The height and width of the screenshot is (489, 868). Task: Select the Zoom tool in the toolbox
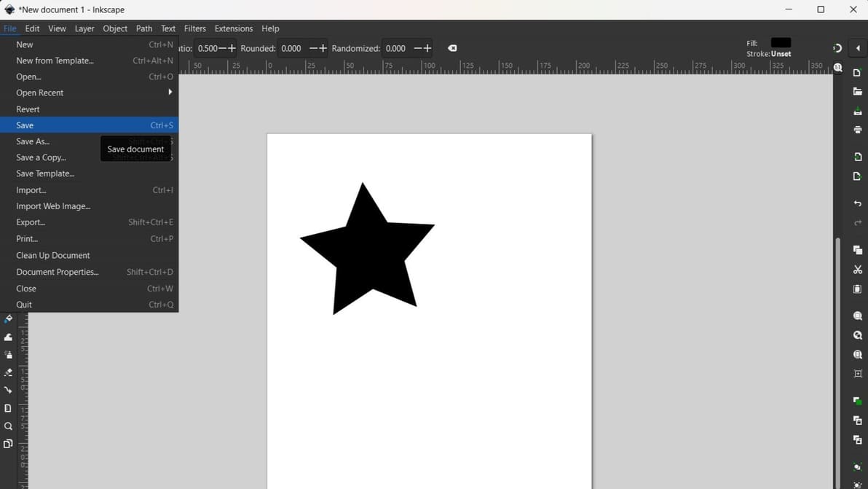coord(9,426)
